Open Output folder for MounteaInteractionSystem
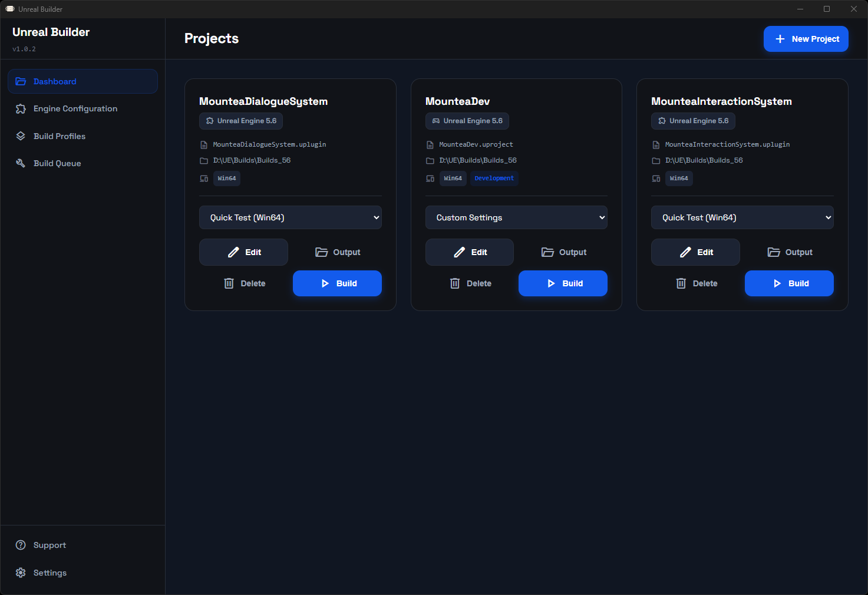The height and width of the screenshot is (595, 868). (x=790, y=252)
